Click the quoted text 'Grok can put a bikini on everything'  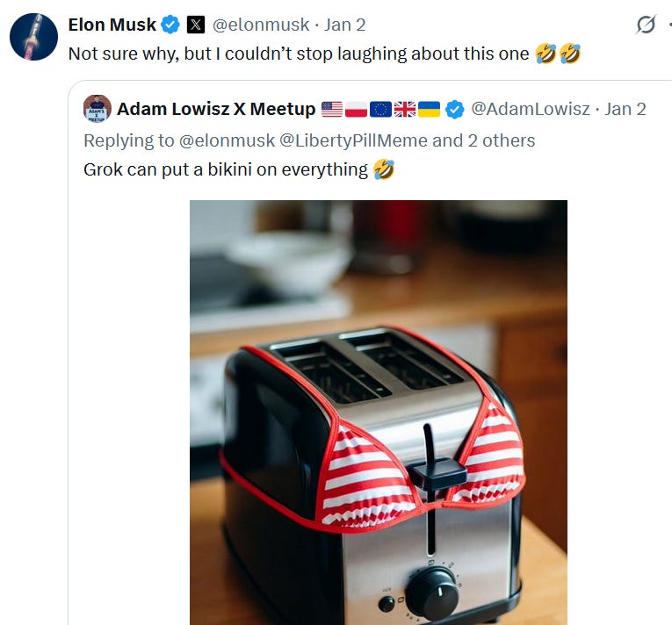pyautogui.click(x=226, y=169)
